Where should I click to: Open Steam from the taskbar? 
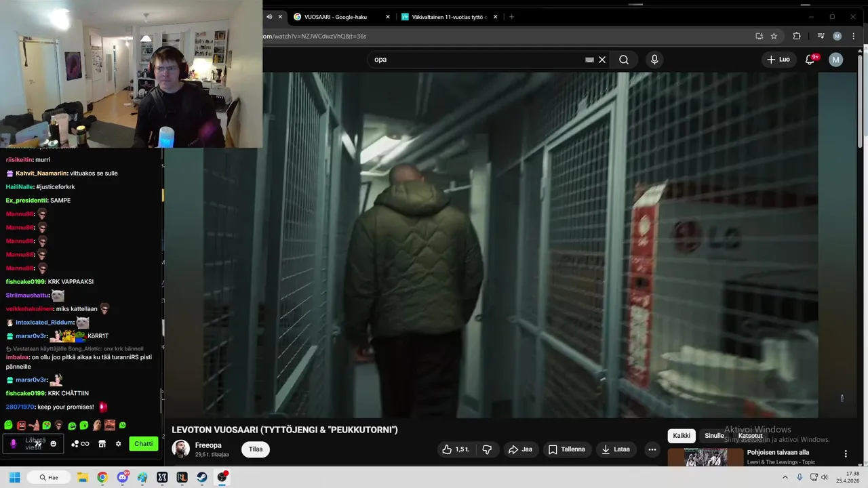pos(202,477)
